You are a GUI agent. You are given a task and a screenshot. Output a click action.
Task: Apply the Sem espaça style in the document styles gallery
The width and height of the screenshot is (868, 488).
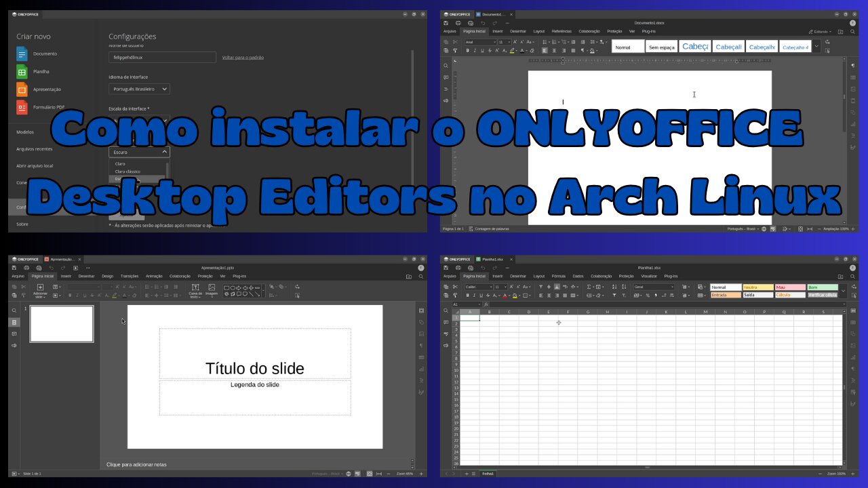[x=661, y=46]
